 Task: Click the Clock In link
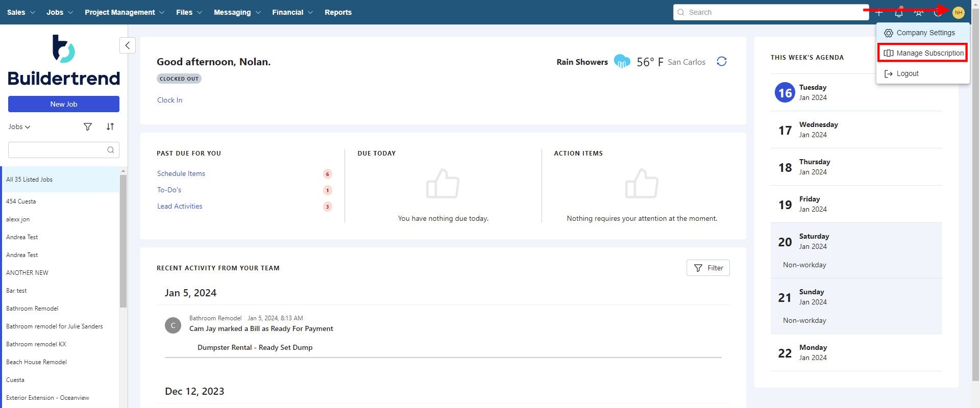coord(169,100)
